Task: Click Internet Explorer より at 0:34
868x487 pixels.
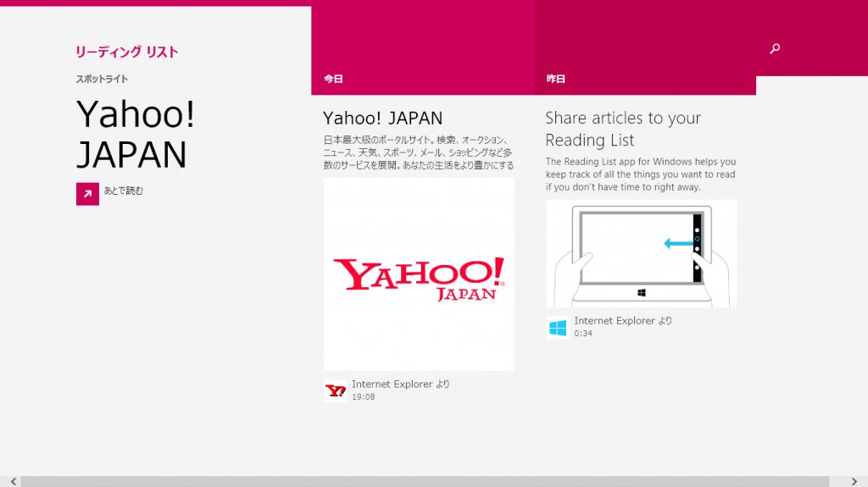Action: (x=623, y=320)
